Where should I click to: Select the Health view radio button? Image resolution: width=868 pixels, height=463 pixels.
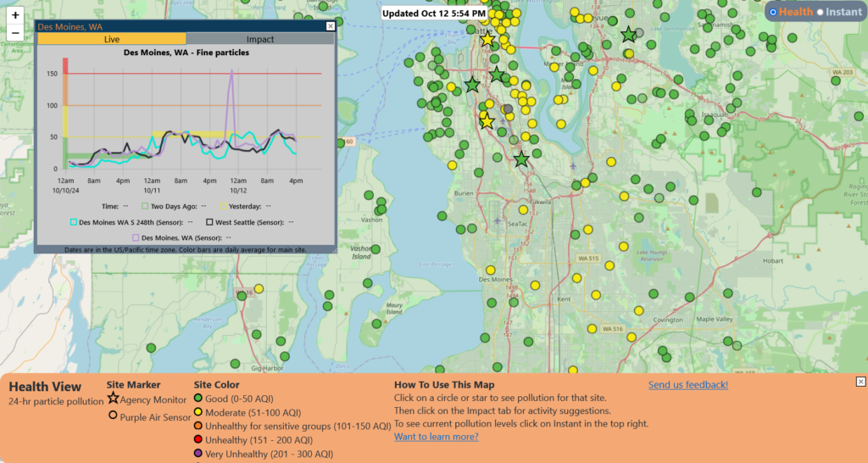(x=772, y=12)
